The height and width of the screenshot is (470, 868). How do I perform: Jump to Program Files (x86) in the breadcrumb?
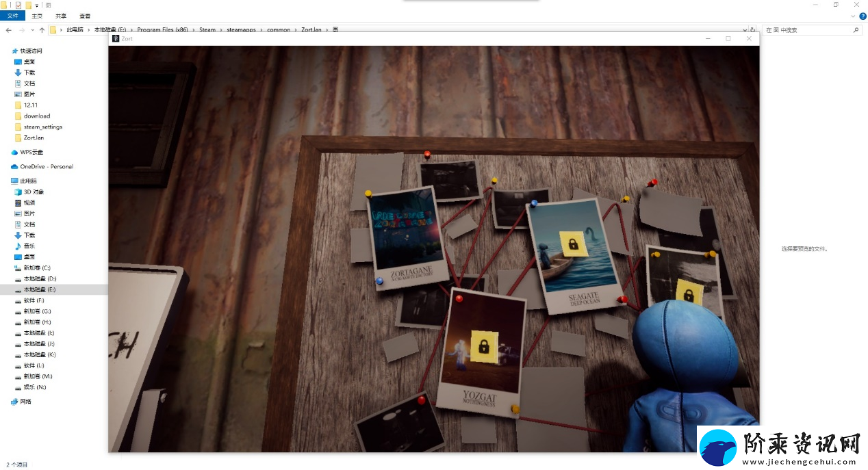(163, 30)
